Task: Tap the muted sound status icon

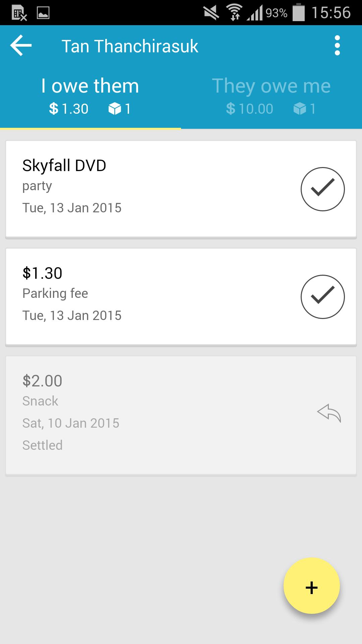Action: click(x=211, y=13)
